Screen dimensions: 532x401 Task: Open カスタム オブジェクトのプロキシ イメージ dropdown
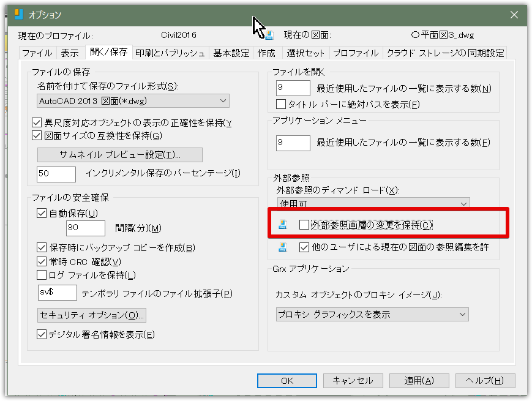pyautogui.click(x=372, y=315)
